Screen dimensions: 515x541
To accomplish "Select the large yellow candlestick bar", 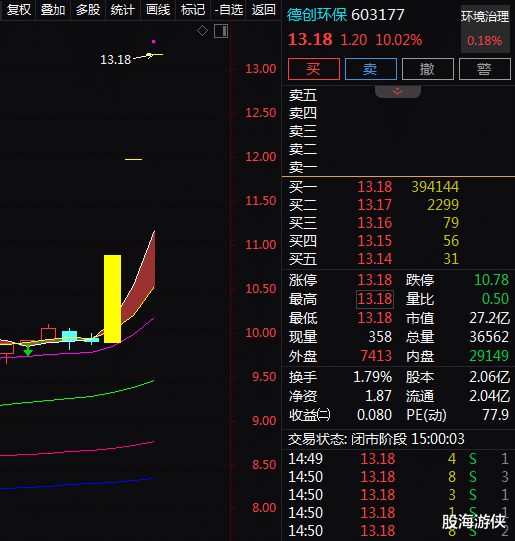I will [112, 299].
